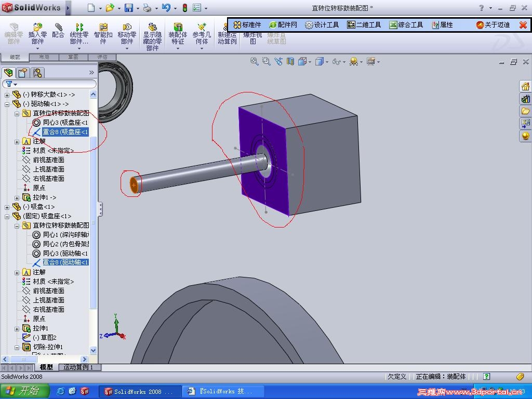Open dropdown arrow beside View Orientation icon
This screenshot has height=399, width=532.
click(x=310, y=62)
